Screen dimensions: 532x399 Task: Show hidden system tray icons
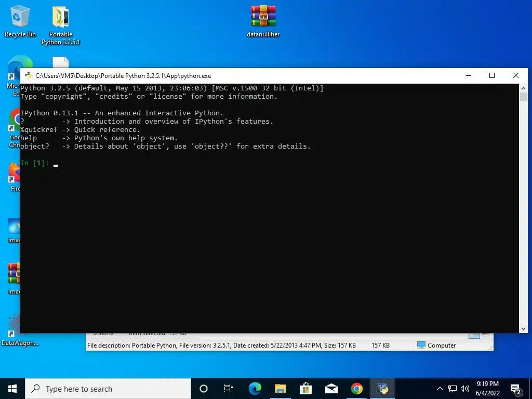click(x=440, y=389)
